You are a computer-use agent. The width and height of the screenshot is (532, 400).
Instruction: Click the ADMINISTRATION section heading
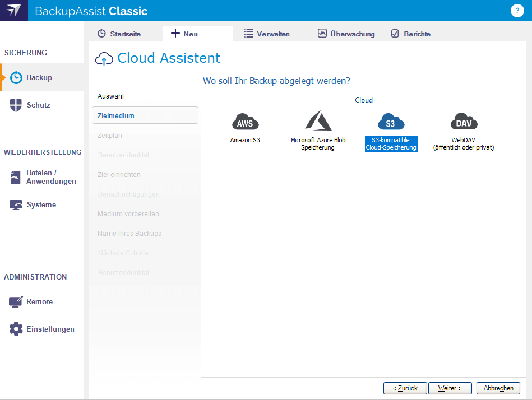35,277
